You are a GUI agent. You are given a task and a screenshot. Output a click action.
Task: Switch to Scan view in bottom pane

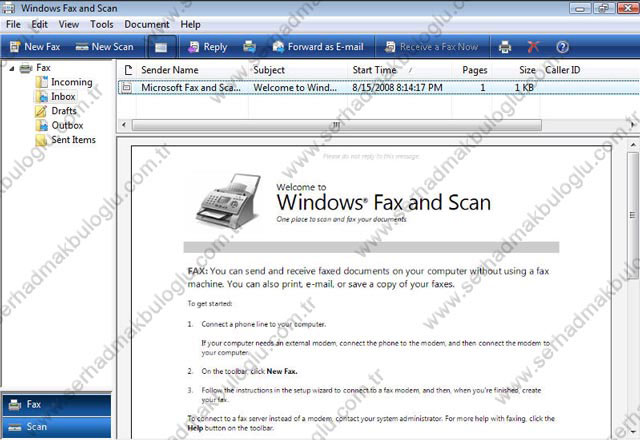pyautogui.click(x=56, y=427)
